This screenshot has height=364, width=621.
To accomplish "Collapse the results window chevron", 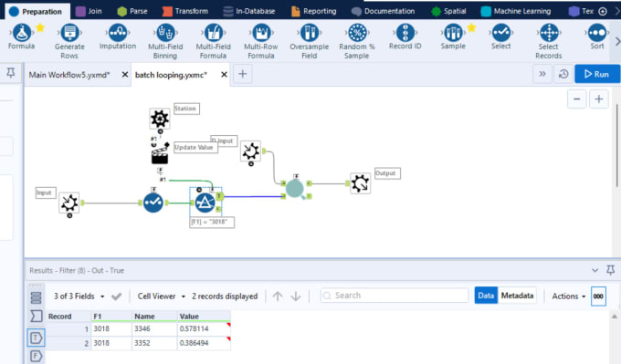I will [595, 270].
